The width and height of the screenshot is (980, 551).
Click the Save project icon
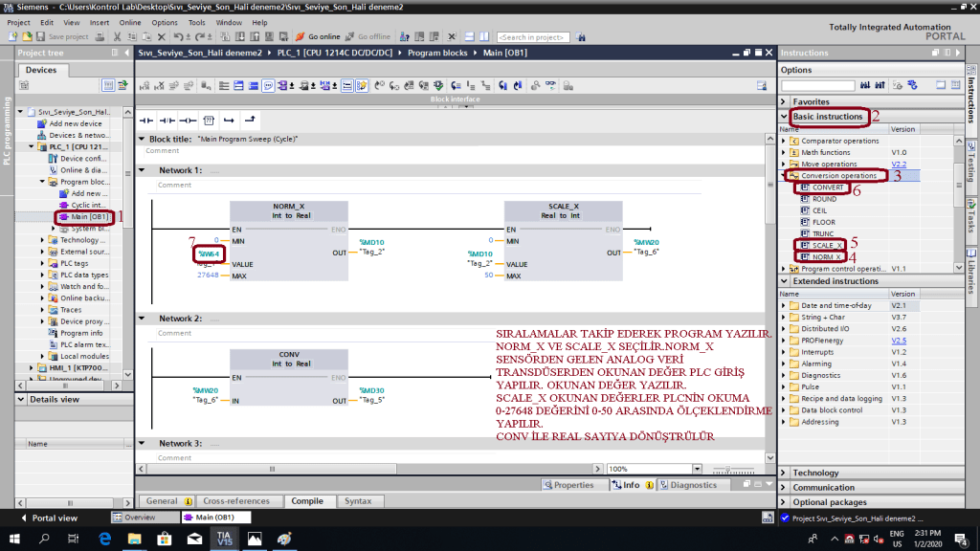point(39,36)
